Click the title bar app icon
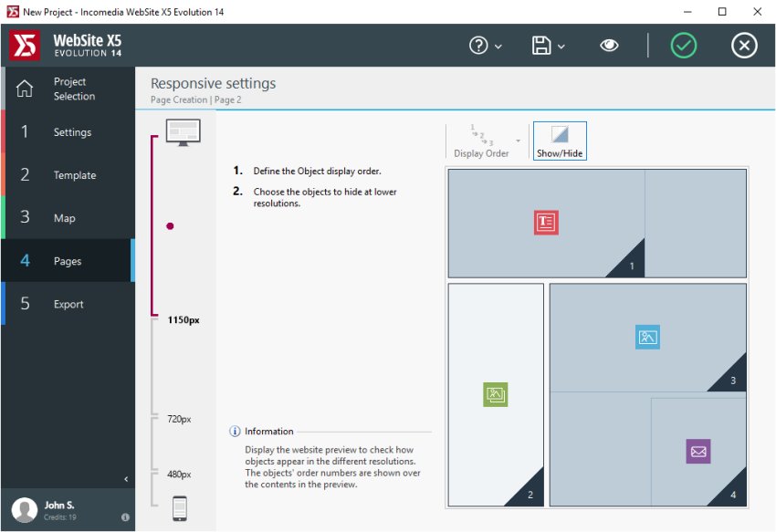The width and height of the screenshot is (776, 532). pyautogui.click(x=13, y=11)
